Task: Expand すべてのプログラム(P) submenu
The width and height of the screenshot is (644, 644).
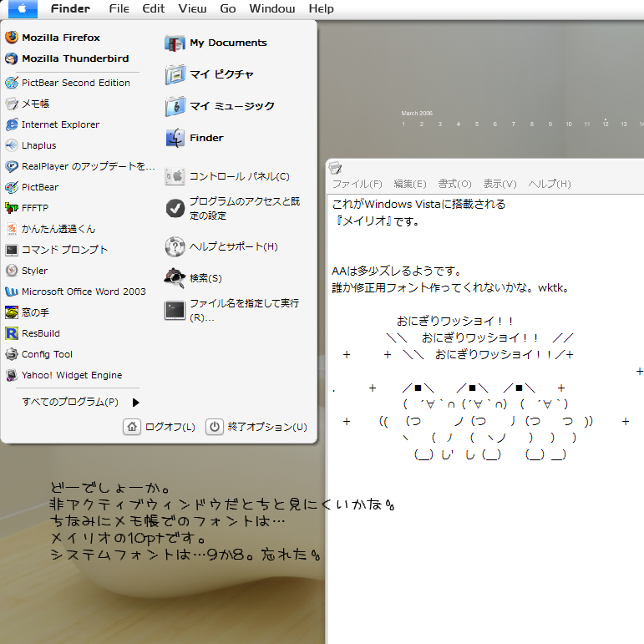Action: coord(80,402)
